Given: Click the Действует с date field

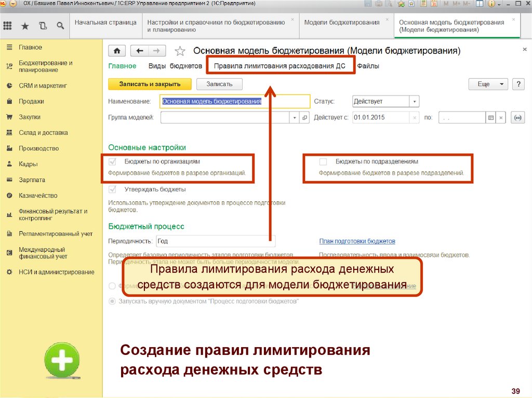Looking at the screenshot, I should pyautogui.click(x=381, y=118).
